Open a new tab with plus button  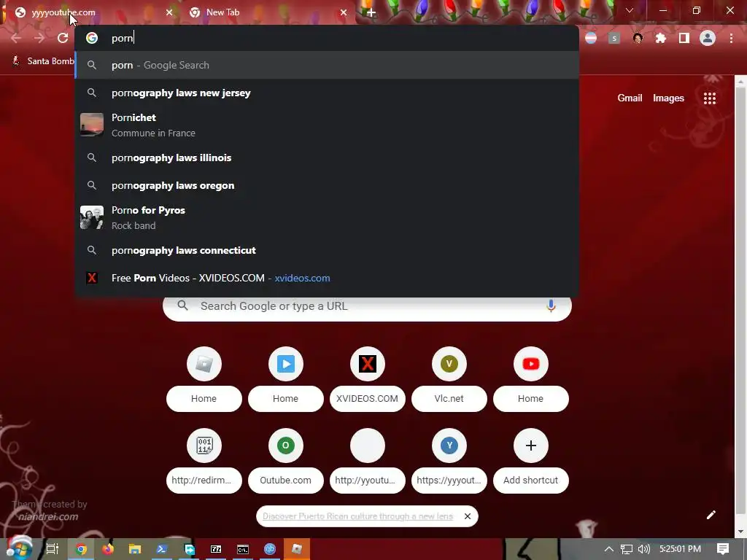(371, 12)
